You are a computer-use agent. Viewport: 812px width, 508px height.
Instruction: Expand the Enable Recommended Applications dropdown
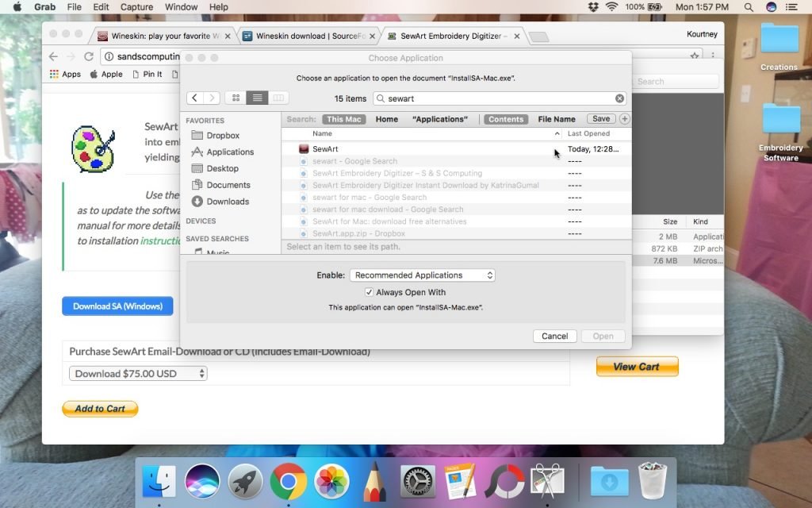[423, 275]
